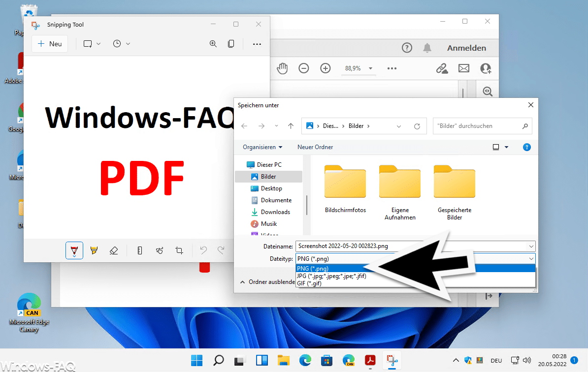Select Dieser PC in navigation tree

tap(269, 164)
